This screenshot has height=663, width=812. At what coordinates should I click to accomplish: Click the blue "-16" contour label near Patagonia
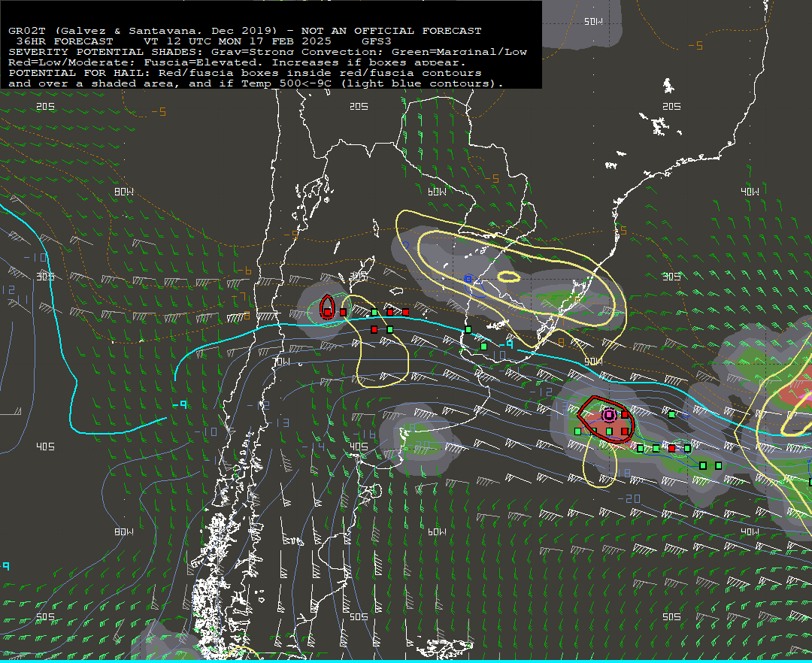point(364,434)
